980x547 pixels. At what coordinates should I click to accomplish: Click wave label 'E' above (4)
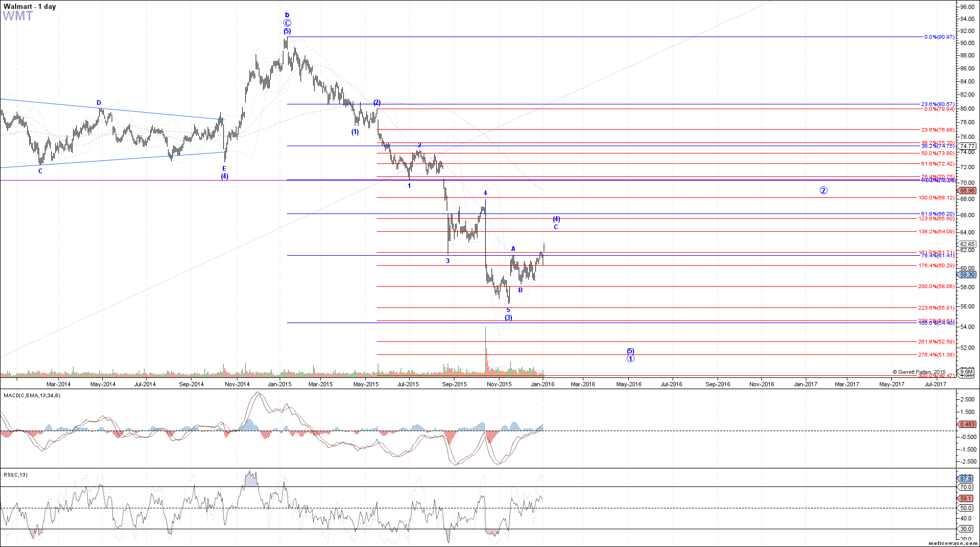click(224, 169)
